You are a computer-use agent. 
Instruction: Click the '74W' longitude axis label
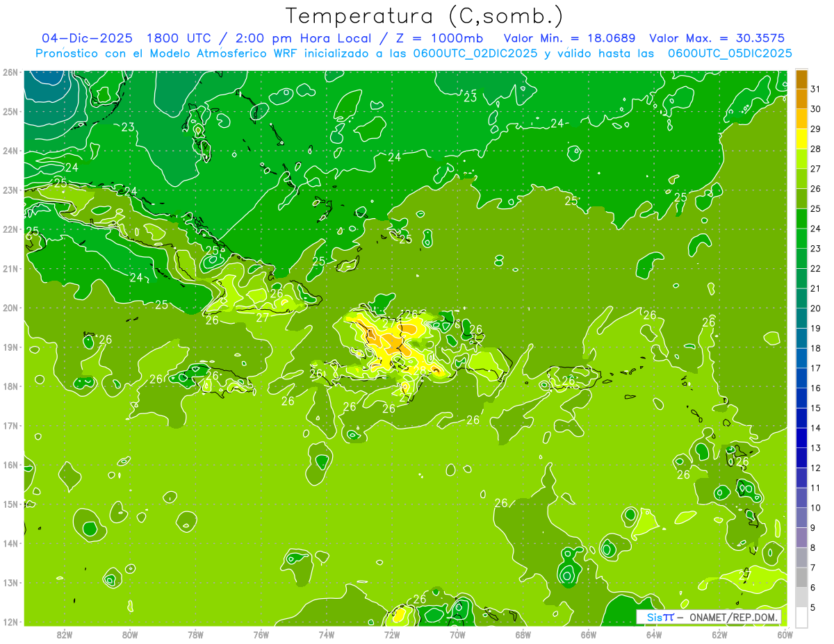coord(326,634)
